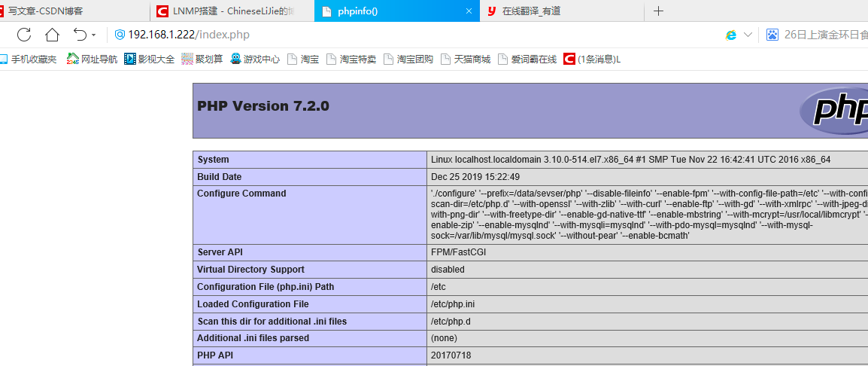Click the Baidu paw search icon
Image resolution: width=868 pixels, height=366 pixels.
pyautogui.click(x=772, y=35)
